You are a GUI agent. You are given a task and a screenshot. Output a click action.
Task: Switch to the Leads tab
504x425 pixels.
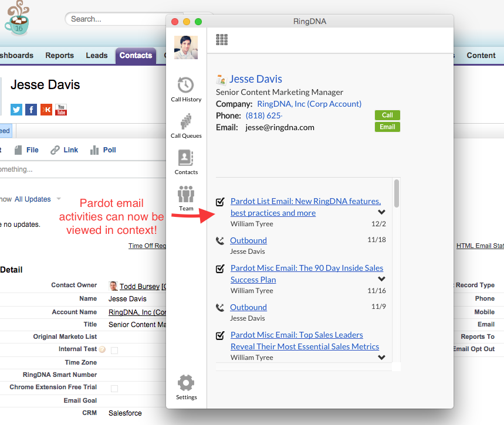[96, 55]
